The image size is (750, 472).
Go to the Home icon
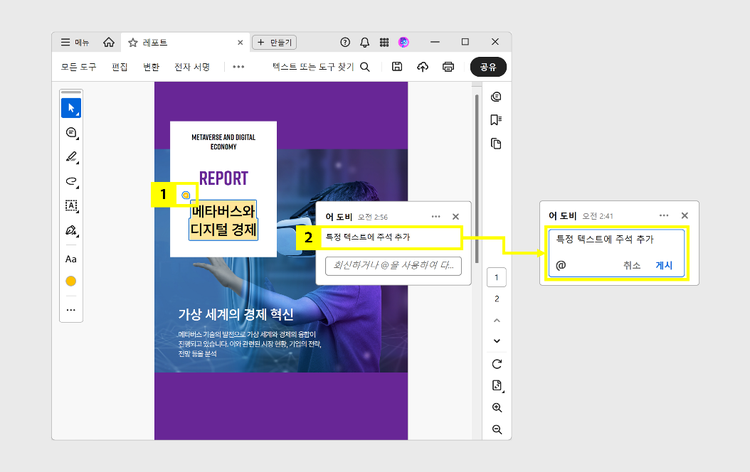[109, 43]
